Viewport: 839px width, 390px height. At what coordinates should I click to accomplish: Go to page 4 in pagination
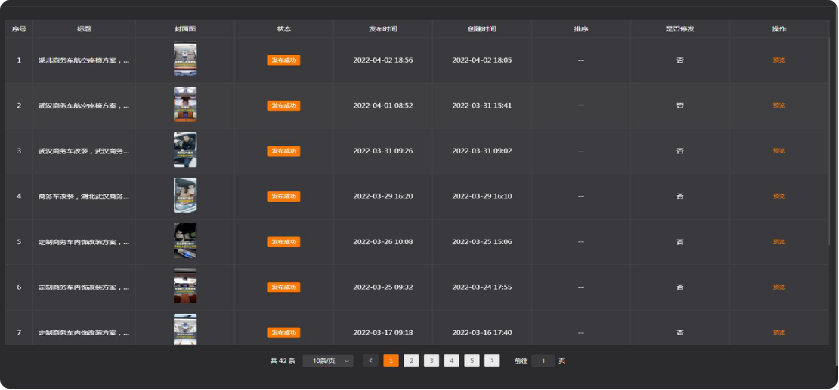[451, 361]
